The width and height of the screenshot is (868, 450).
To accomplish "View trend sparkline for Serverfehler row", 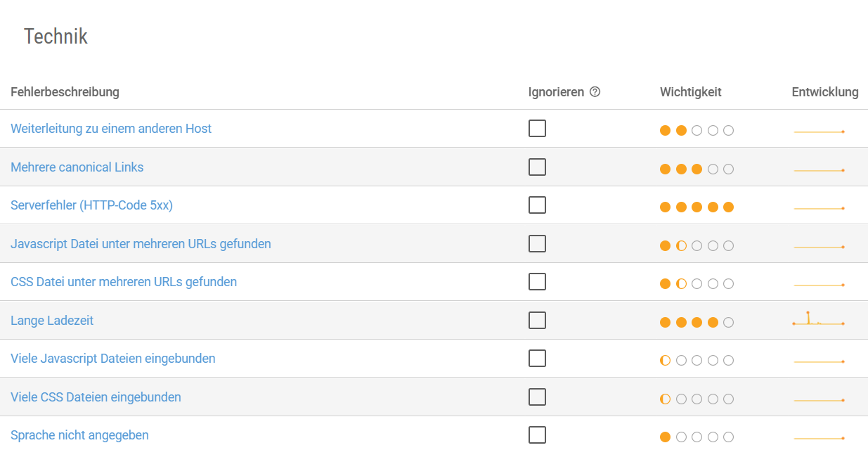I will pyautogui.click(x=819, y=208).
